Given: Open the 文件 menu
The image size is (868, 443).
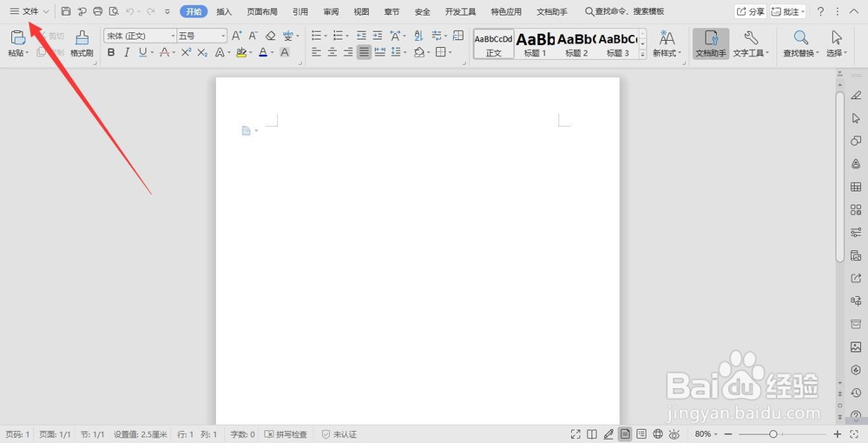Looking at the screenshot, I should click(x=30, y=11).
